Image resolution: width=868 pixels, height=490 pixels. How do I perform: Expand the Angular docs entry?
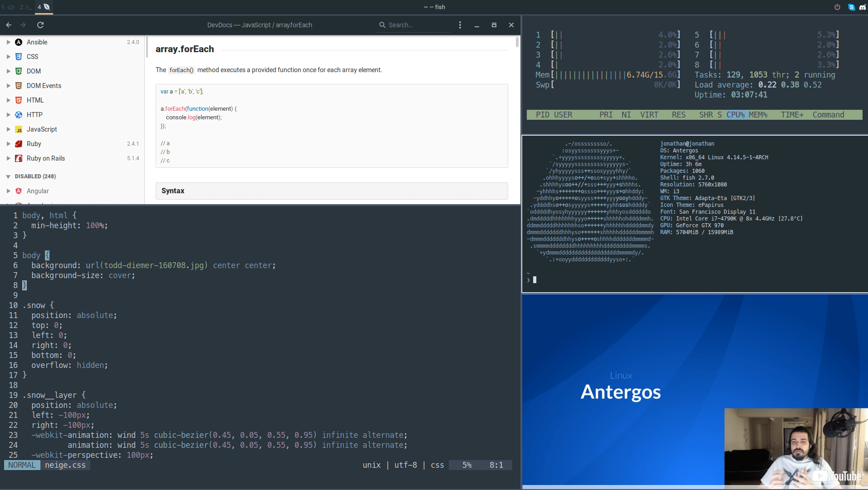coord(8,191)
